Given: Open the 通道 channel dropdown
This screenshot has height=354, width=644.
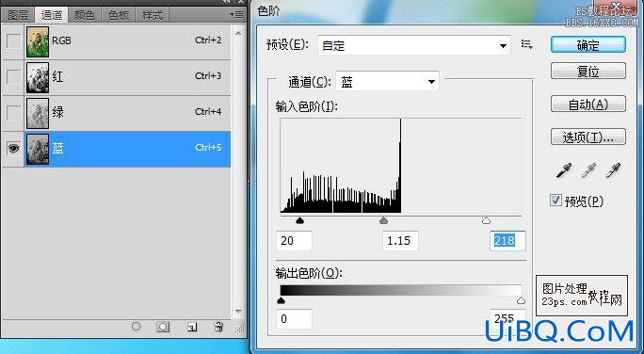Looking at the screenshot, I should tap(387, 81).
